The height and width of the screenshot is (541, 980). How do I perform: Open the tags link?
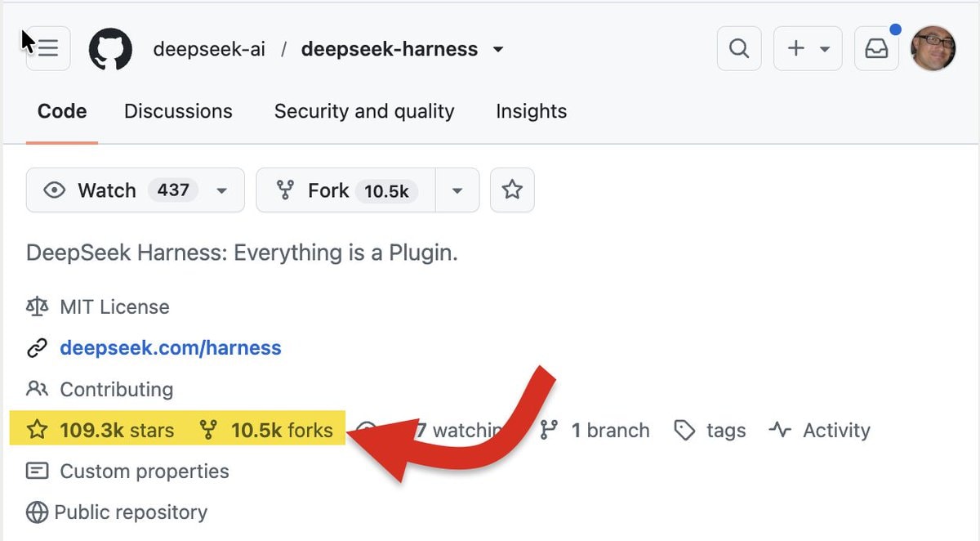tap(726, 431)
